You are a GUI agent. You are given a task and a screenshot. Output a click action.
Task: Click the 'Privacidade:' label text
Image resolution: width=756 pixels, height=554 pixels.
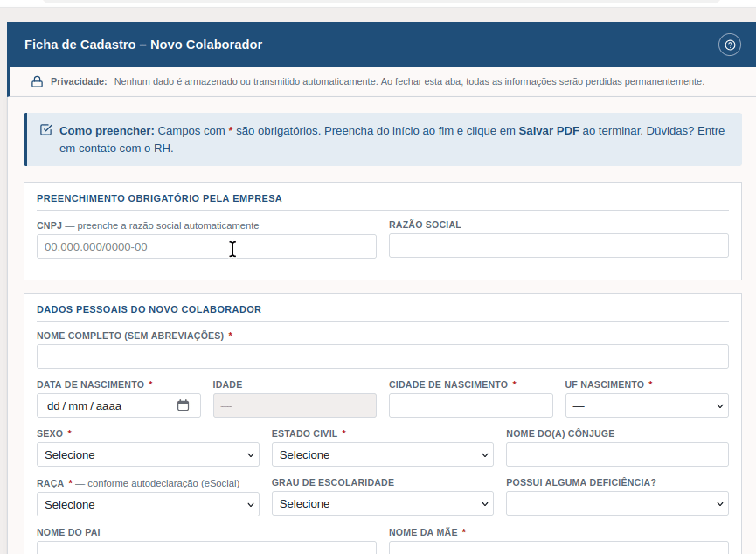coord(79,81)
